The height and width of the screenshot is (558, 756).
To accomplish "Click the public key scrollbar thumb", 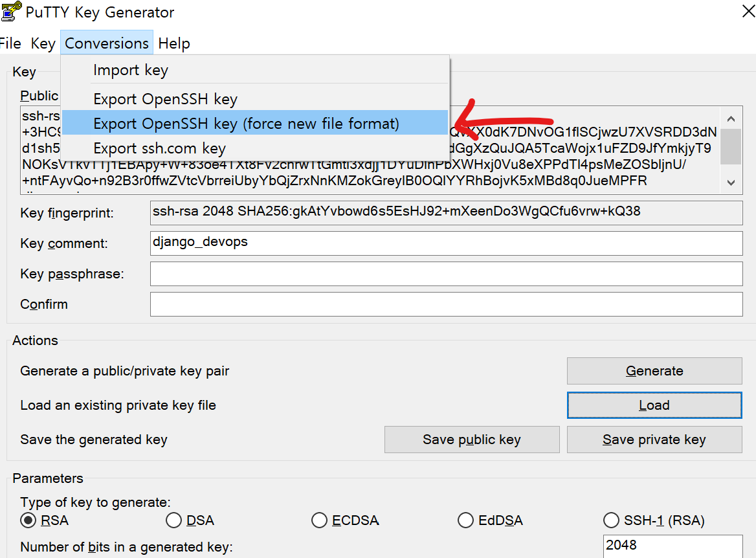I will 731,146.
